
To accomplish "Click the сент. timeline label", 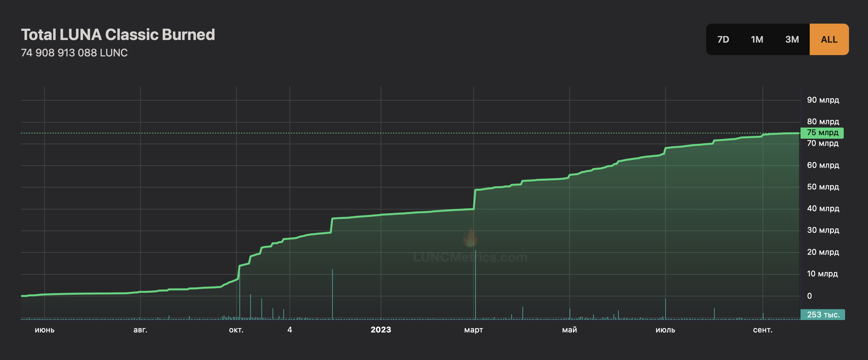I will tap(763, 330).
